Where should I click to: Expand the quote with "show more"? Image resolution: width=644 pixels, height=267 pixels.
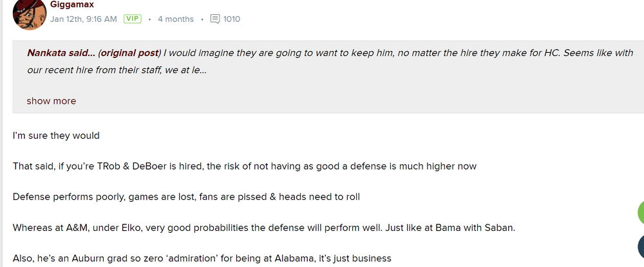coord(52,101)
